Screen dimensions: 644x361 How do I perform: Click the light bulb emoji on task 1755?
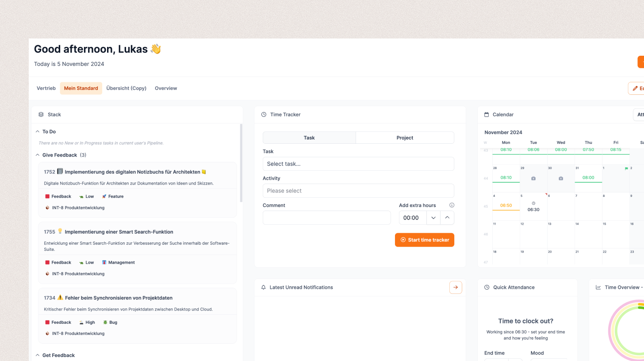pyautogui.click(x=60, y=231)
